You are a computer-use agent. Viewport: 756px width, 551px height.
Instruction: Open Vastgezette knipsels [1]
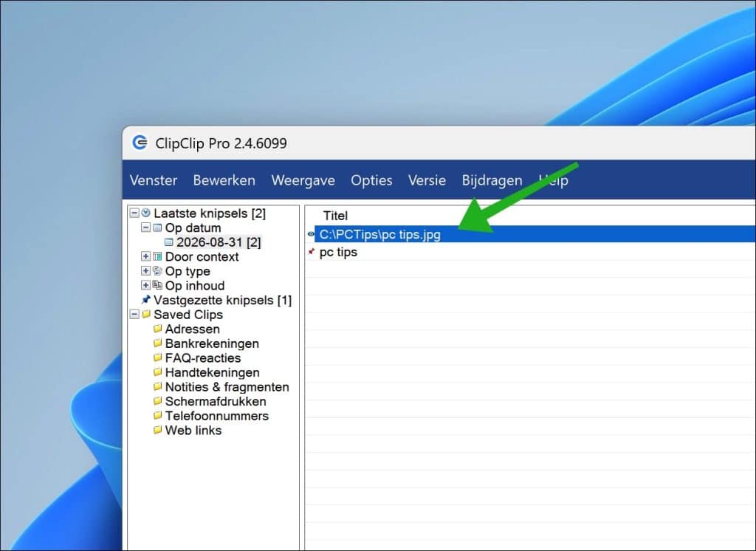[x=223, y=300]
